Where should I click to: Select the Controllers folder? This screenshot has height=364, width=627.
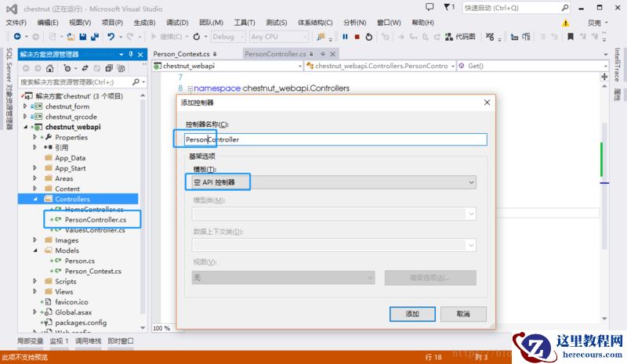pos(72,199)
